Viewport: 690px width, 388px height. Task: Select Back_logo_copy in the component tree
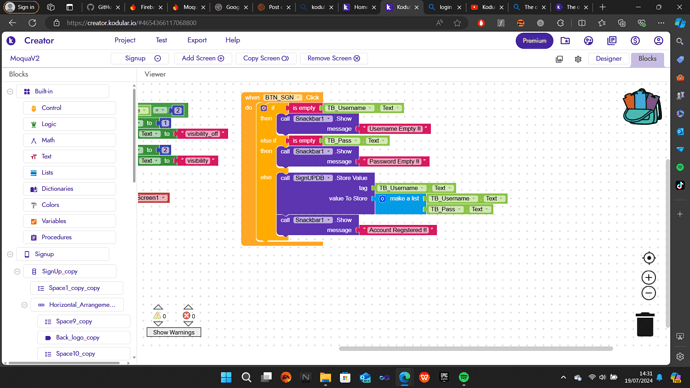pos(84,338)
